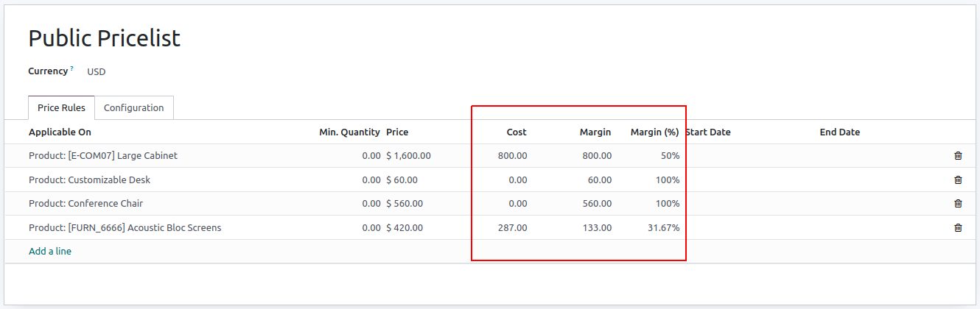Sort by the Price column header

click(397, 132)
